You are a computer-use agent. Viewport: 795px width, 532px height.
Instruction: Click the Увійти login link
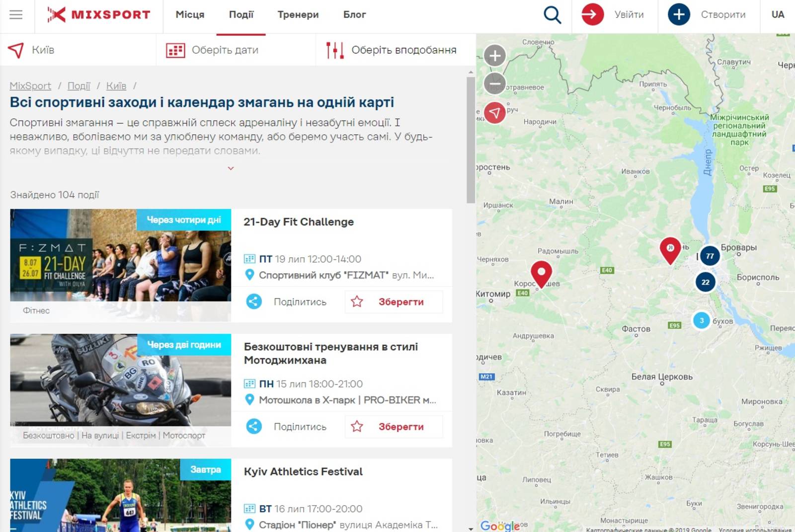tap(629, 15)
